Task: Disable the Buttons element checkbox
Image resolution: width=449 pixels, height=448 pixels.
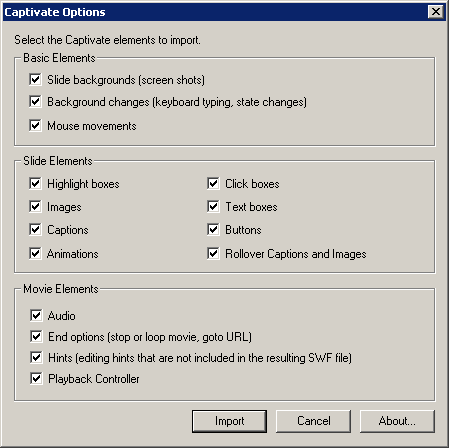Action: [x=213, y=230]
